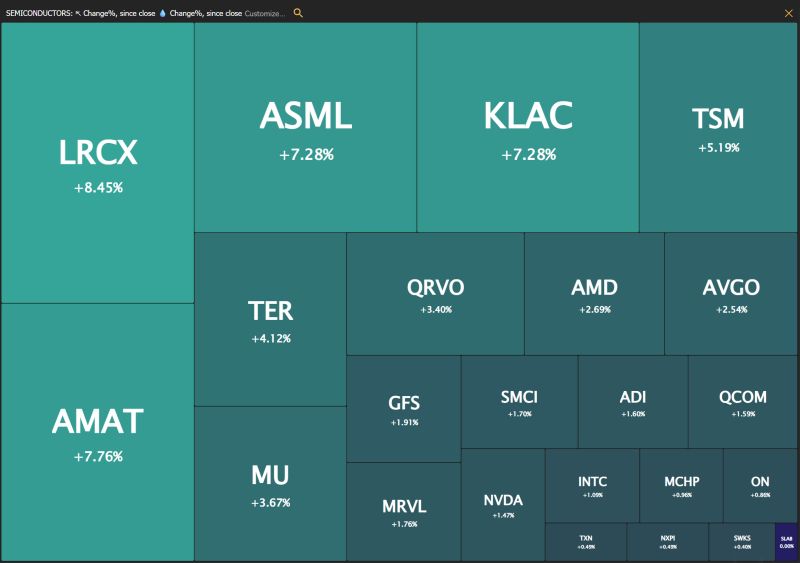This screenshot has width=800, height=563.
Task: Open the INTC tile
Action: click(x=592, y=485)
